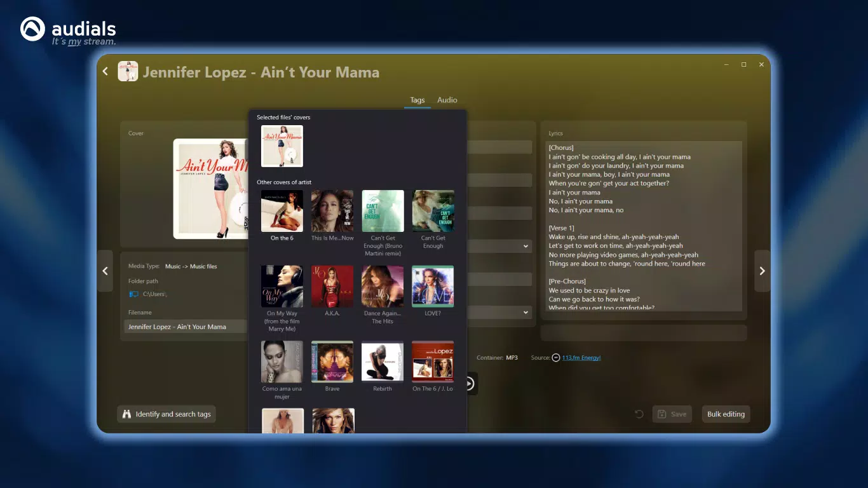Open the lower tag dropdown arrow
Image resolution: width=868 pixels, height=488 pixels.
526,313
